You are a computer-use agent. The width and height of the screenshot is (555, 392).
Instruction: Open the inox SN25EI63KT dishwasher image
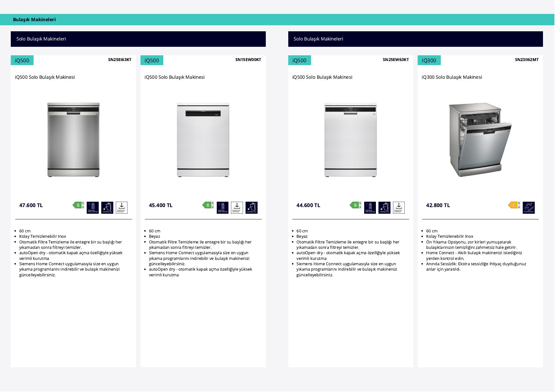73,140
